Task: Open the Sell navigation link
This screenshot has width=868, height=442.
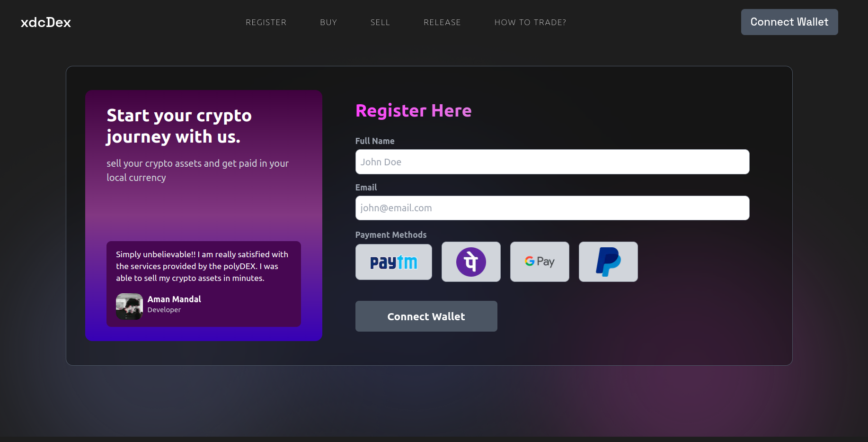Action: [x=380, y=22]
